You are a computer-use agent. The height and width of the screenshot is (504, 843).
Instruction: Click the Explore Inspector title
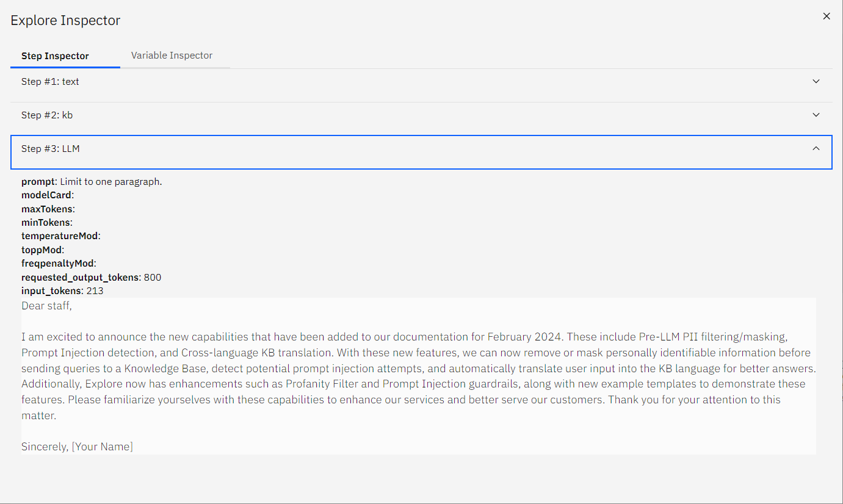[x=65, y=20]
